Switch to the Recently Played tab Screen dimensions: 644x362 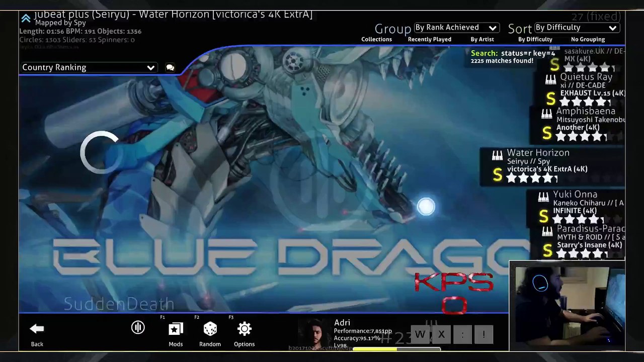pos(430,39)
